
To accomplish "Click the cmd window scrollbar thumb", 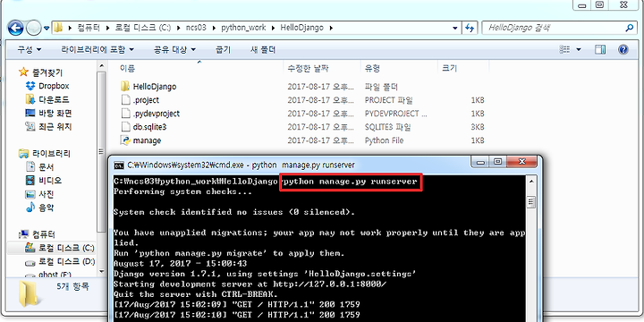I will coord(531,202).
